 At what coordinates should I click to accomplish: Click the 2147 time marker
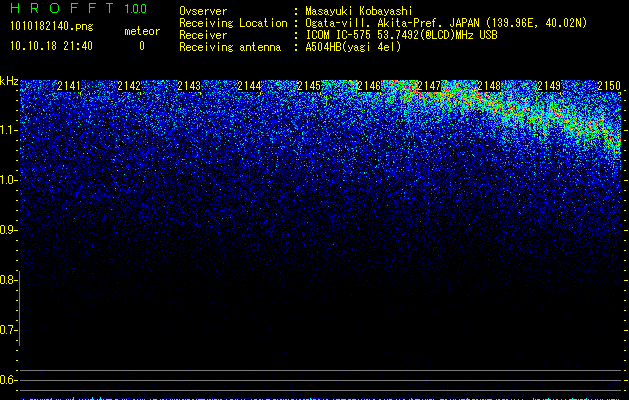click(429, 86)
